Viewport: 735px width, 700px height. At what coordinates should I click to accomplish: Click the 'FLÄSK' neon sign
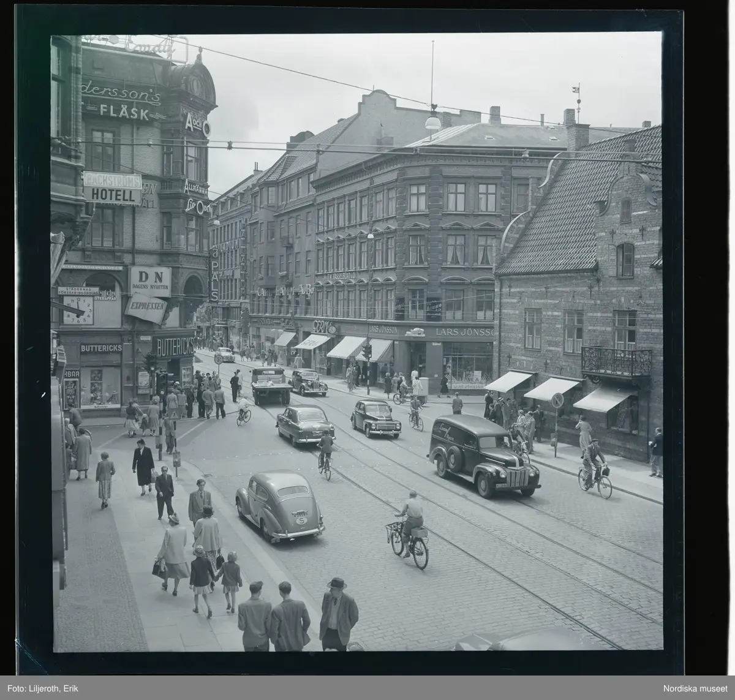(x=124, y=113)
